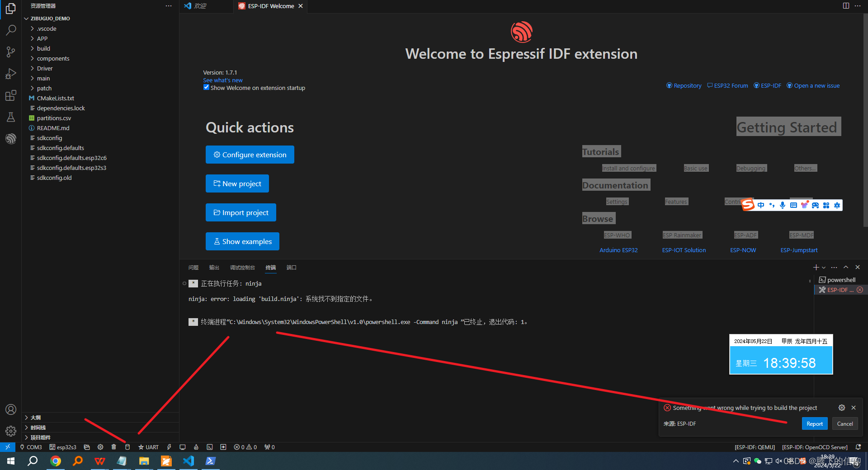
Task: Expand the 项目组件 section
Action: 100,437
